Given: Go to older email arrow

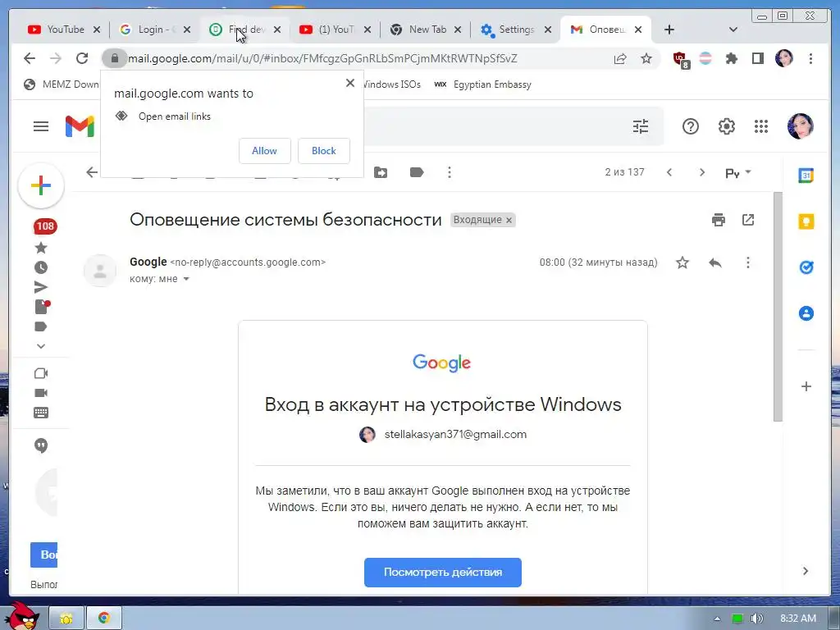Looking at the screenshot, I should click(x=702, y=172).
